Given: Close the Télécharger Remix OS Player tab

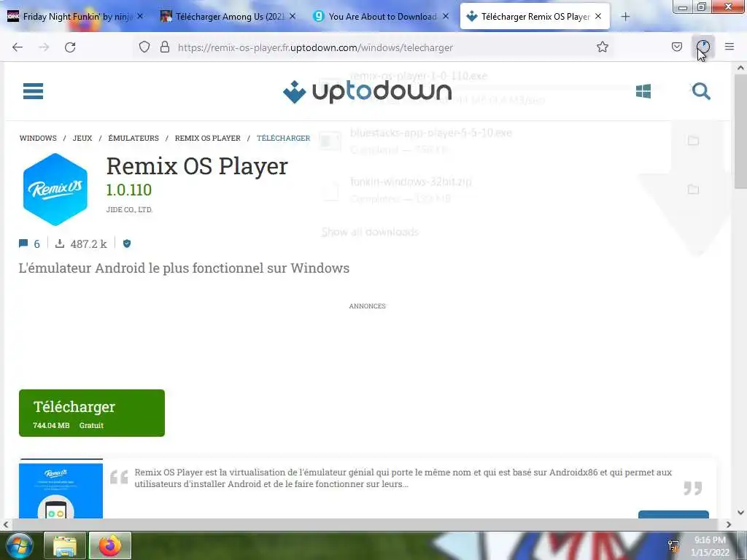Looking at the screenshot, I should pyautogui.click(x=598, y=16).
